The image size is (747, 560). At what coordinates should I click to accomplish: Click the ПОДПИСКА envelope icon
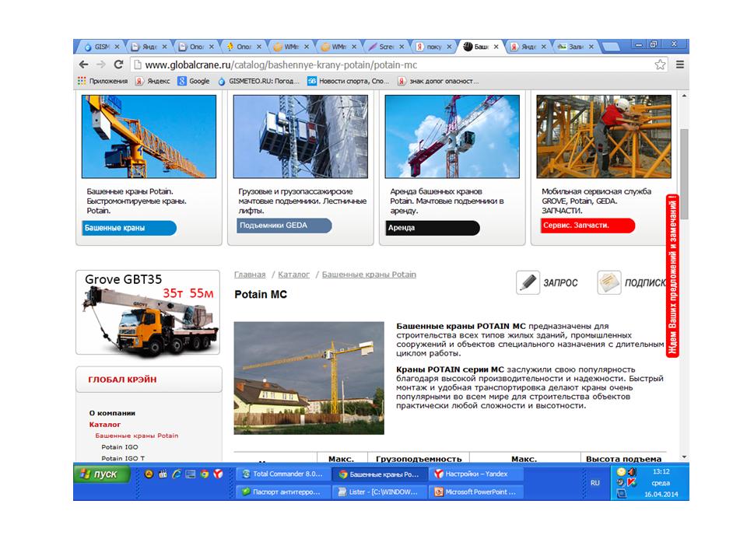608,282
